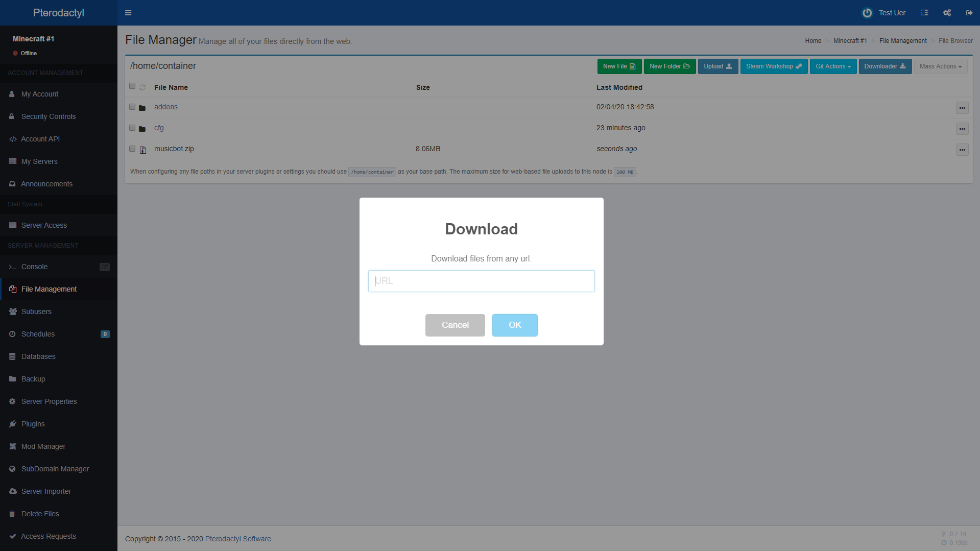
Task: Toggle the select-all files checkbox
Action: point(132,86)
